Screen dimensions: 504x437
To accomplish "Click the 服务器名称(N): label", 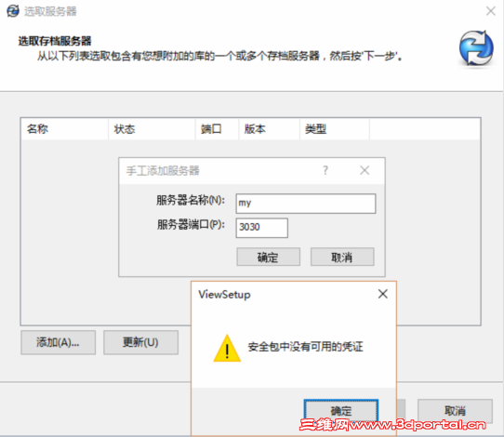I will (191, 200).
